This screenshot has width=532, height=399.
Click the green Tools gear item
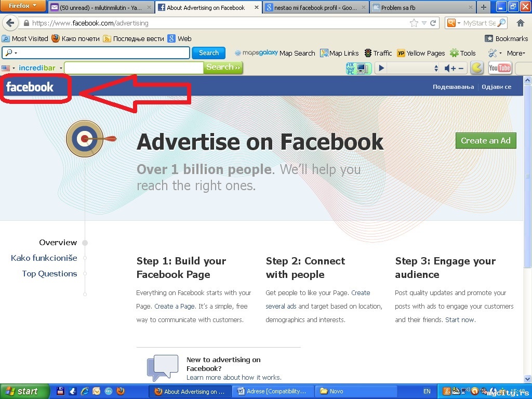[463, 54]
